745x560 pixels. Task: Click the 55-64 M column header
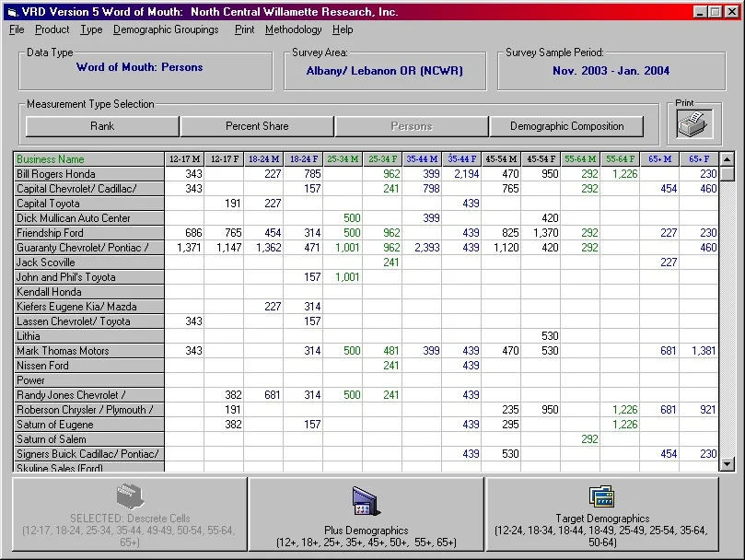pyautogui.click(x=580, y=159)
